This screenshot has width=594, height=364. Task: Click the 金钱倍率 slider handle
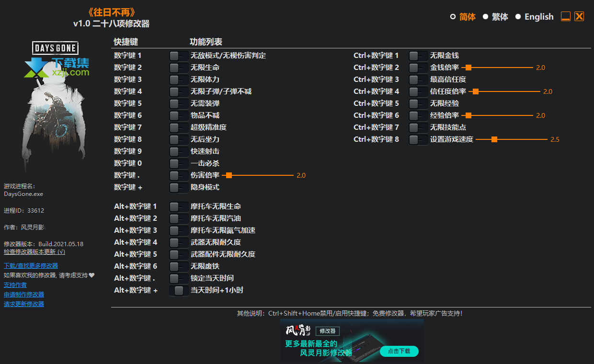click(x=468, y=68)
